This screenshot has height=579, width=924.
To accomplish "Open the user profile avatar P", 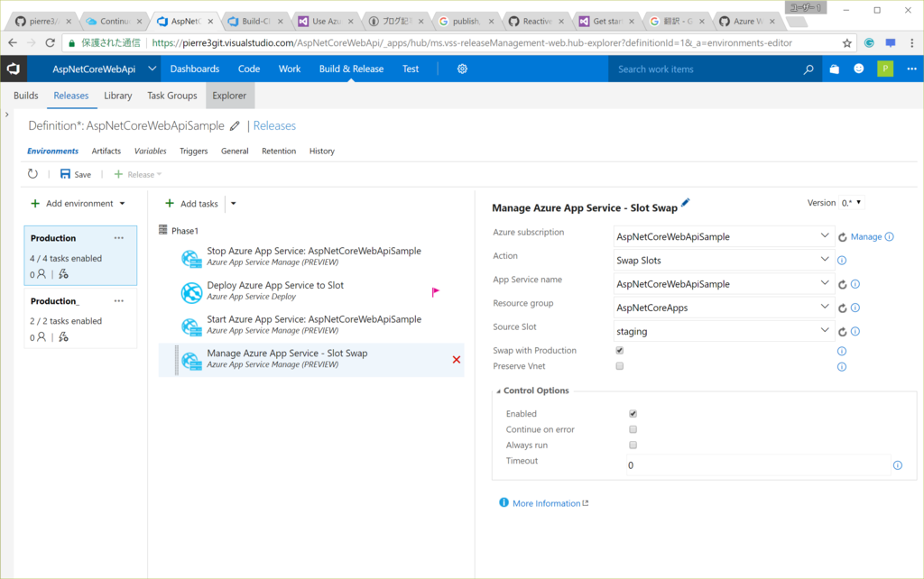I will (885, 69).
